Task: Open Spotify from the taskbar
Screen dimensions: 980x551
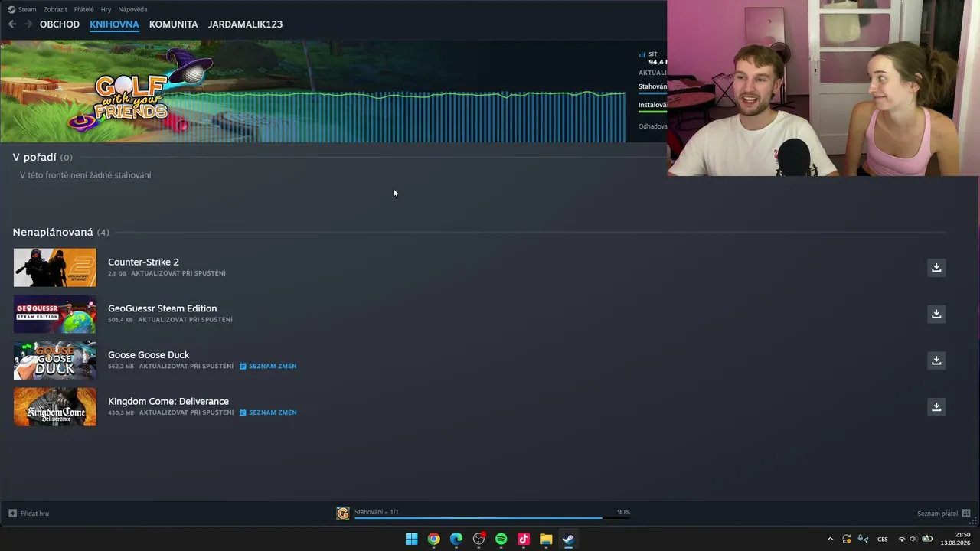Action: 501,539
